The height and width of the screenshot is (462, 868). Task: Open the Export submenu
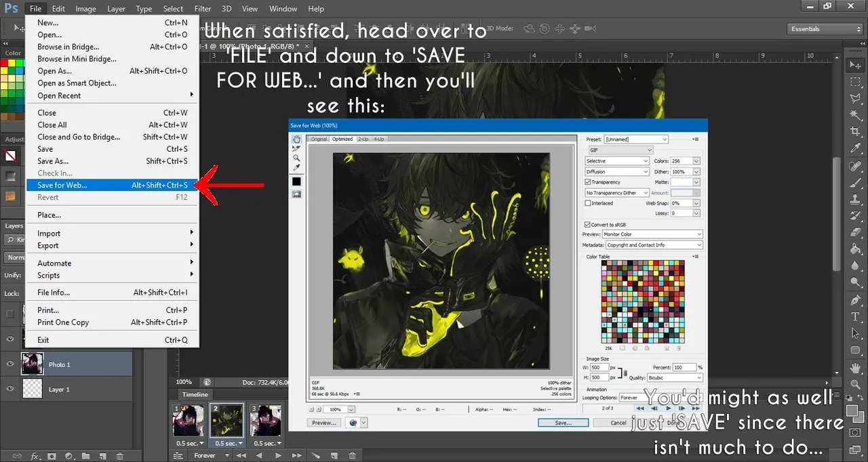click(x=112, y=246)
